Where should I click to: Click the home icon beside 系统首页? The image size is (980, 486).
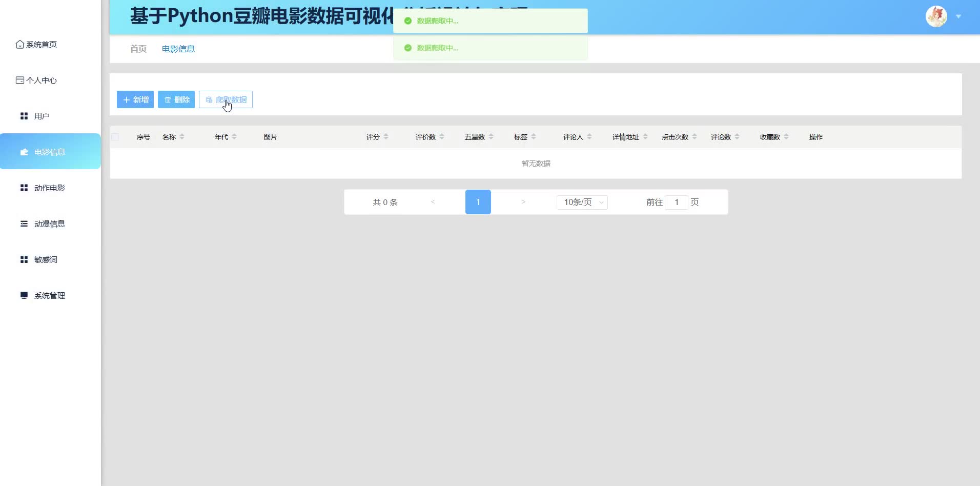(20, 45)
